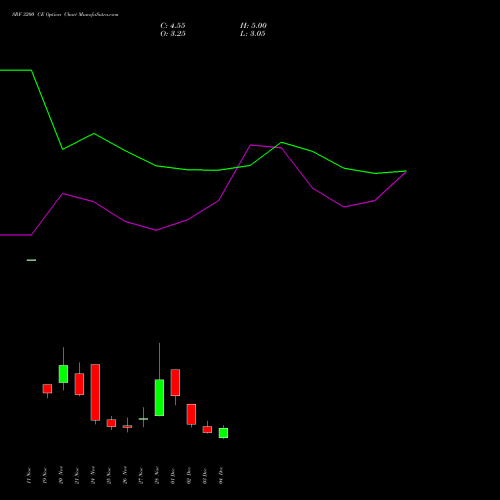Select the 25 Nov small red candlestick

click(111, 423)
